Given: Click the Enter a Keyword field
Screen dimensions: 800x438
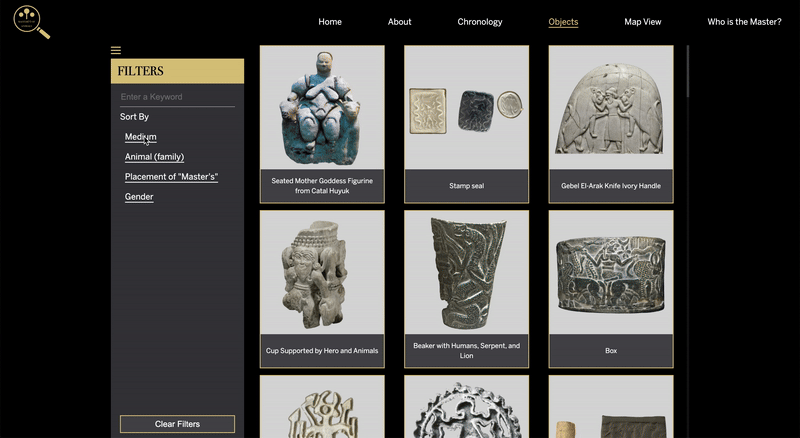Looking at the screenshot, I should tap(178, 97).
